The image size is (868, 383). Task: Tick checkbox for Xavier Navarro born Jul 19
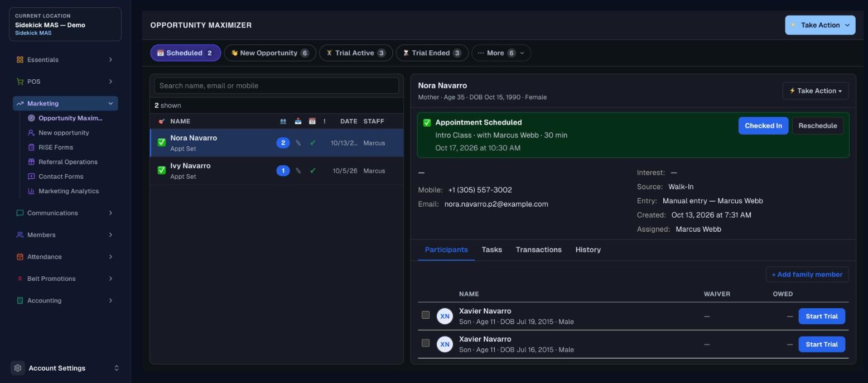[426, 315]
